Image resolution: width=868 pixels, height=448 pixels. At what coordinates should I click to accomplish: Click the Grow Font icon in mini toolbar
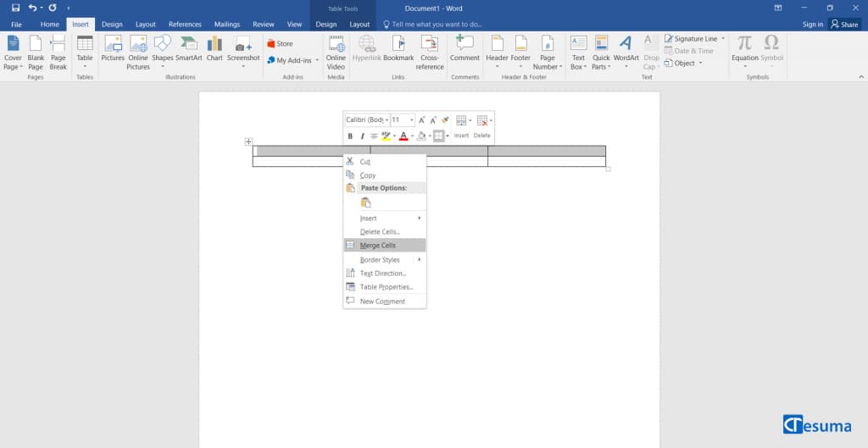click(x=422, y=120)
